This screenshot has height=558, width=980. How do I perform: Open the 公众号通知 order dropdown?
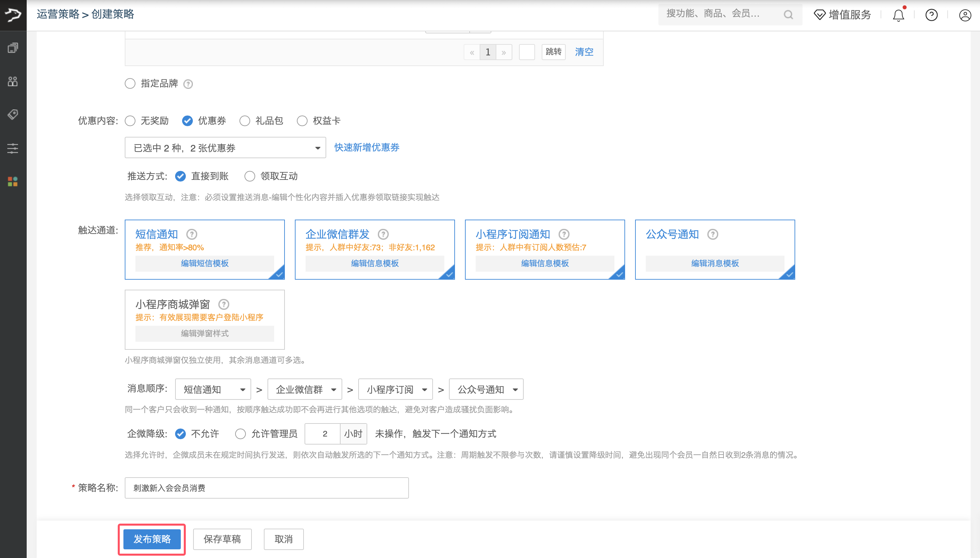click(486, 389)
